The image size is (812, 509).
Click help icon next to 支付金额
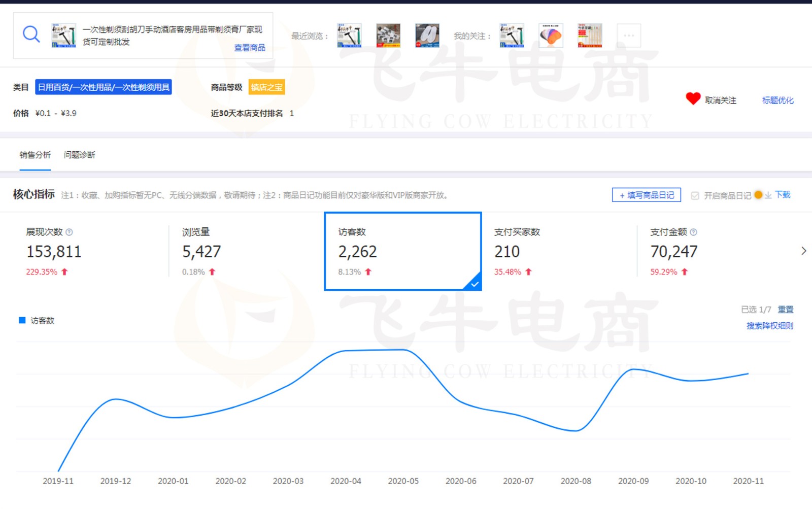point(694,232)
